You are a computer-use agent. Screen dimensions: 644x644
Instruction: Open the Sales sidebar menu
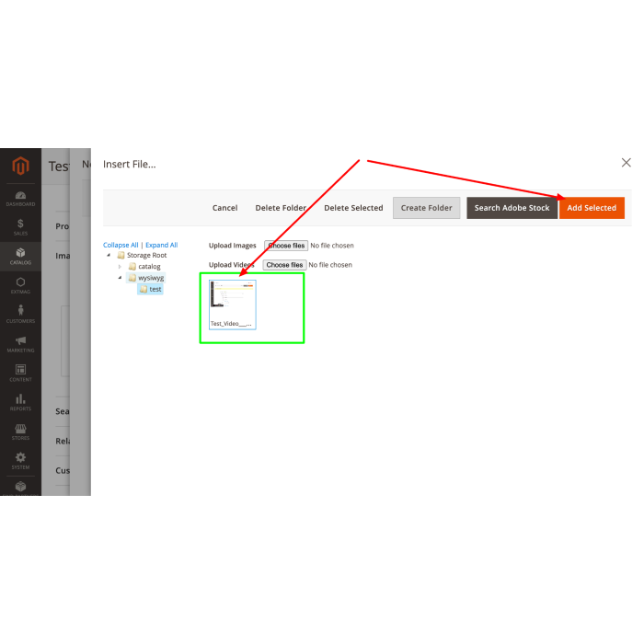point(20,227)
